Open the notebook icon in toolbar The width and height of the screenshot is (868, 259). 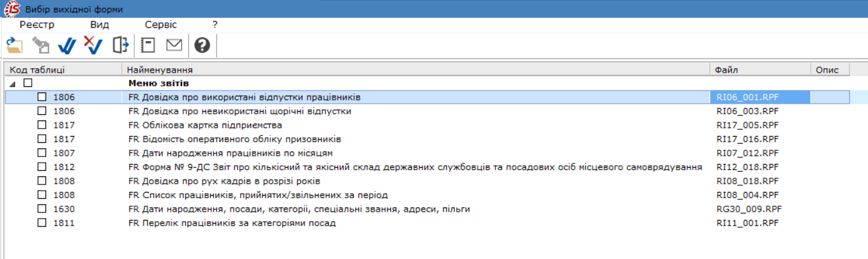point(148,45)
